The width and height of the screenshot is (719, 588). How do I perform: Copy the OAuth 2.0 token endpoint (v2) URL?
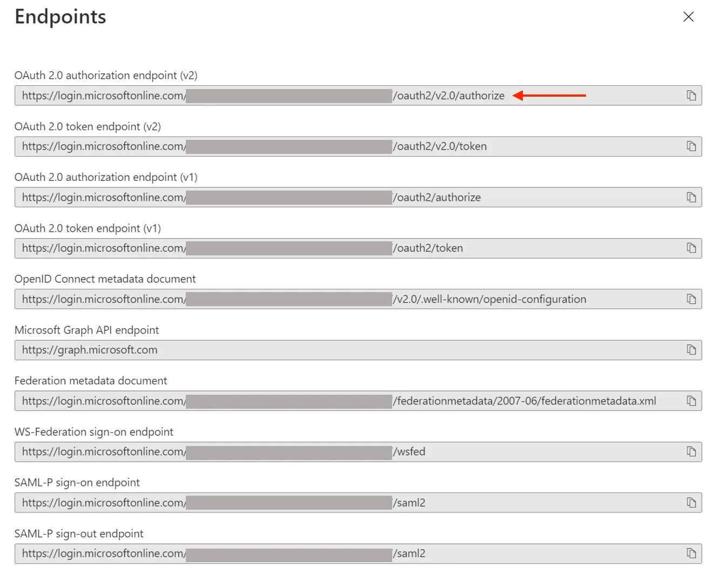click(691, 146)
